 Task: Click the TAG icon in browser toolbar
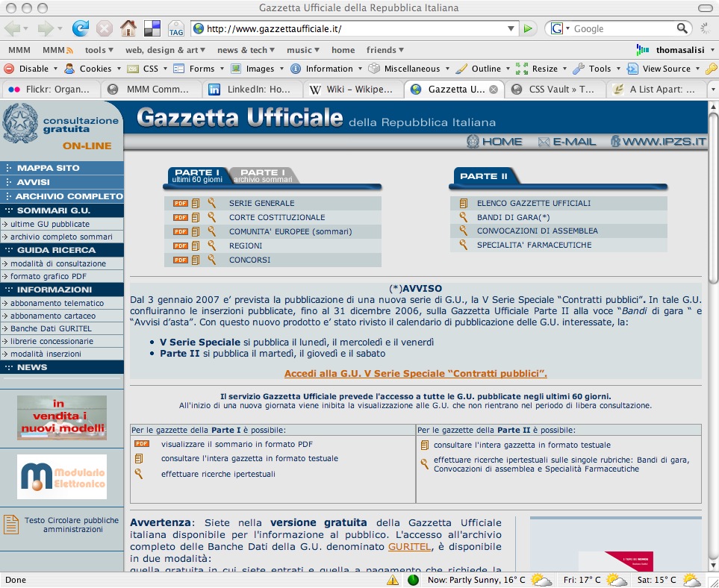pos(176,29)
